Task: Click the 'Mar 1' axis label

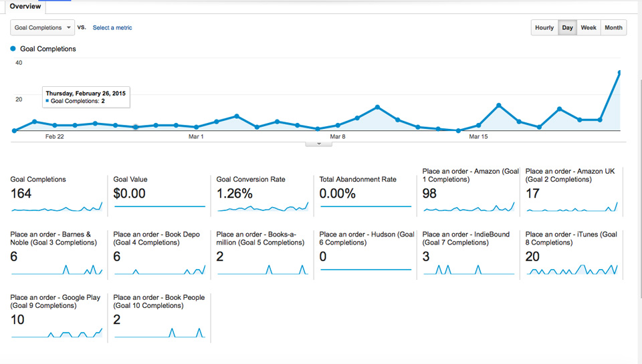Action: click(x=196, y=137)
